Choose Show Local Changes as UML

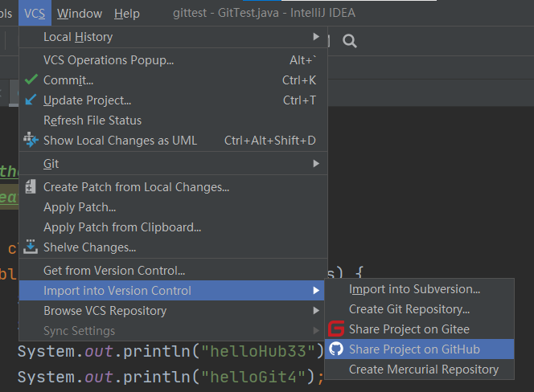point(174,141)
